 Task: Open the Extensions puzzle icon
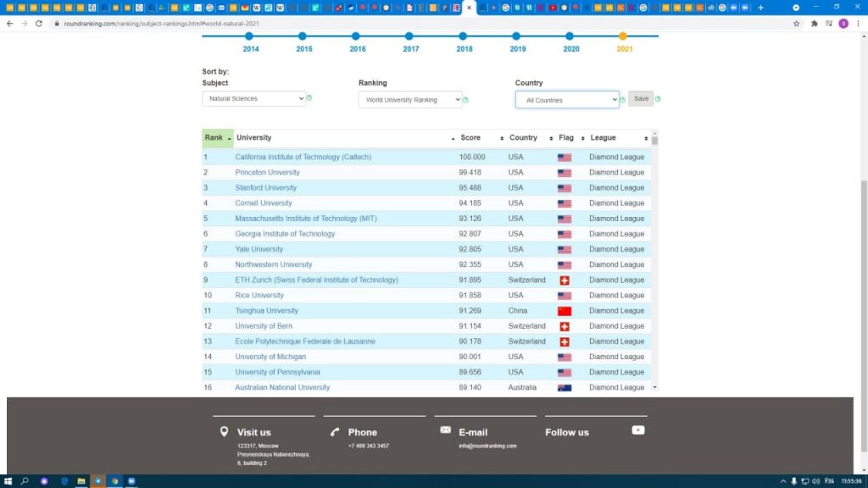(815, 24)
